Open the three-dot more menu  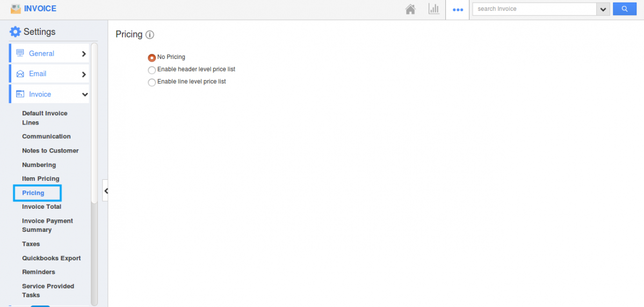pos(458,10)
